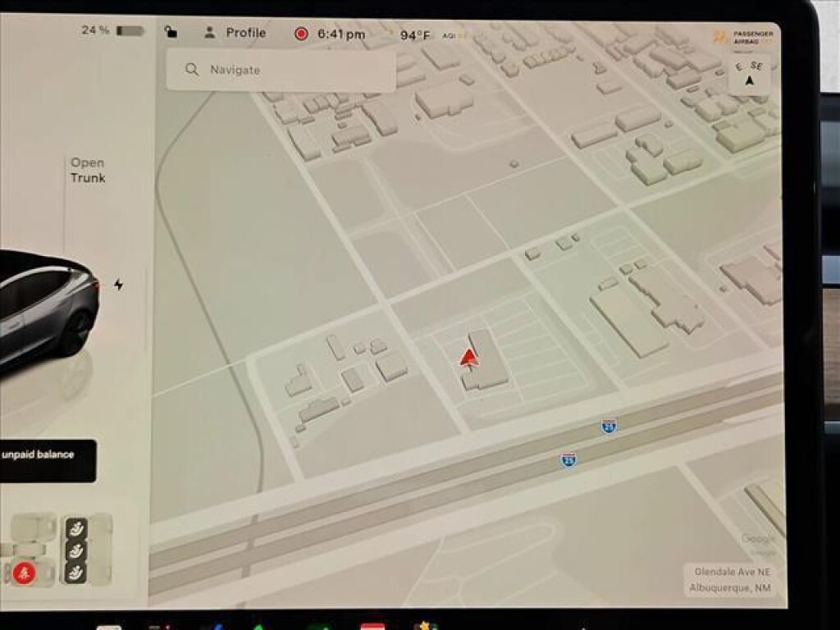
Task: Click the Navigate search field
Action: [x=281, y=70]
